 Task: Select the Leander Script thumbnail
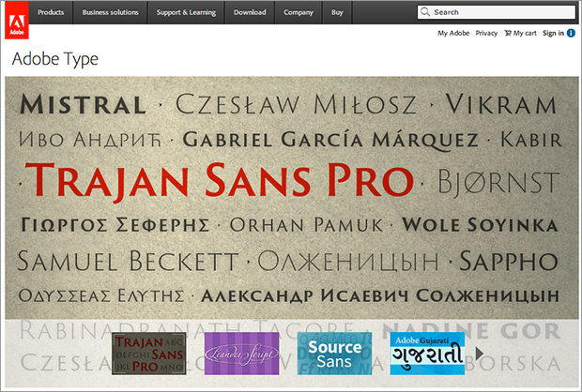(241, 354)
